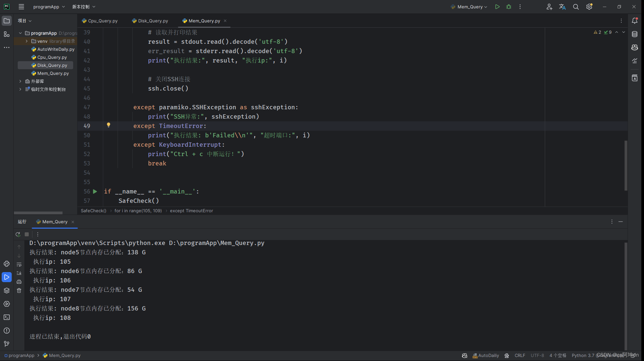Collapse the programApp root folder
Screen dimensions: 644x361
click(20, 33)
